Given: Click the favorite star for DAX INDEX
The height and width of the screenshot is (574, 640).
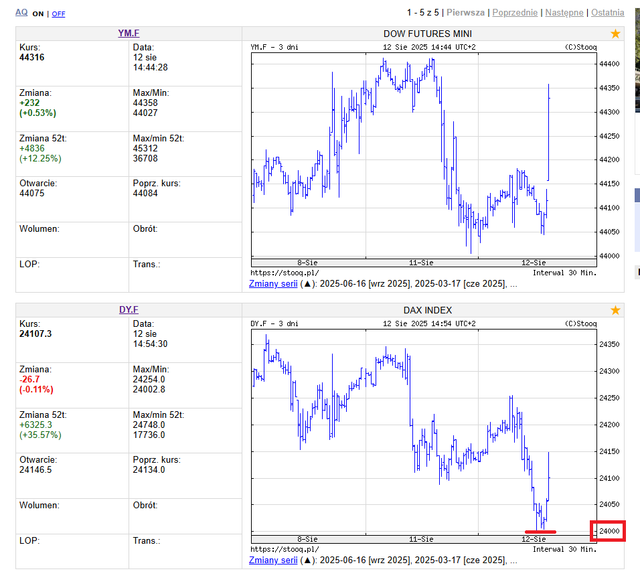Looking at the screenshot, I should click(615, 310).
